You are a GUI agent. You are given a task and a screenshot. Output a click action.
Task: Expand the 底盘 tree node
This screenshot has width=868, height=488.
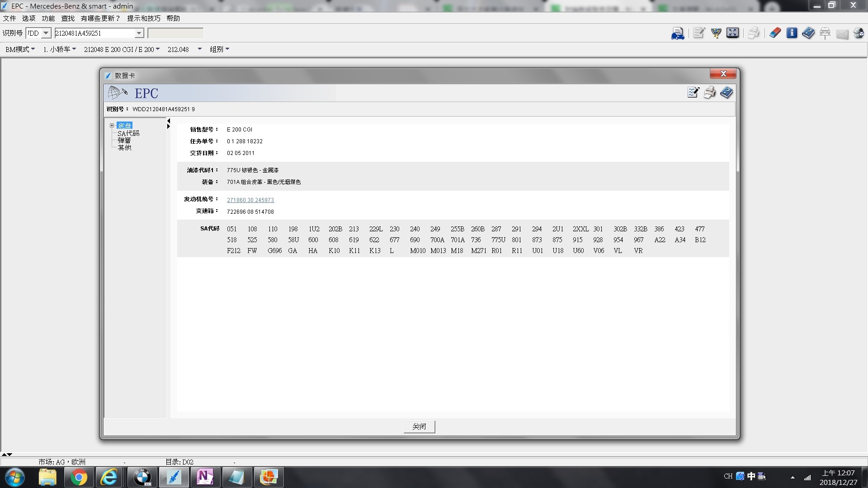112,126
